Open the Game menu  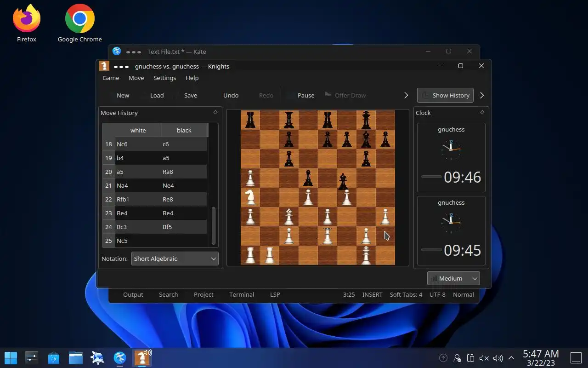coord(111,78)
